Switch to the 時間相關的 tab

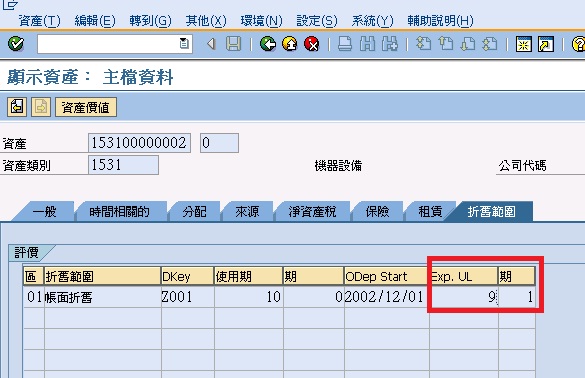click(x=119, y=212)
